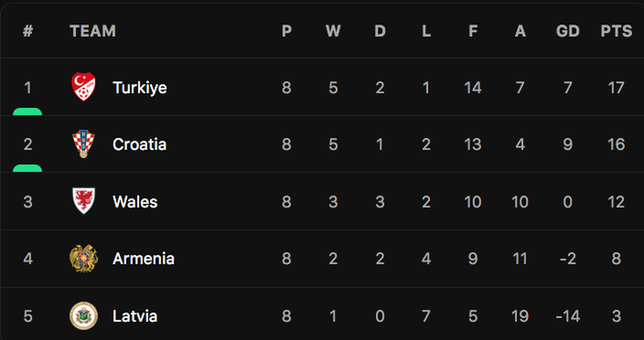This screenshot has height=340, width=644.
Task: Click the green qualification marker under position 1
Action: [x=28, y=112]
